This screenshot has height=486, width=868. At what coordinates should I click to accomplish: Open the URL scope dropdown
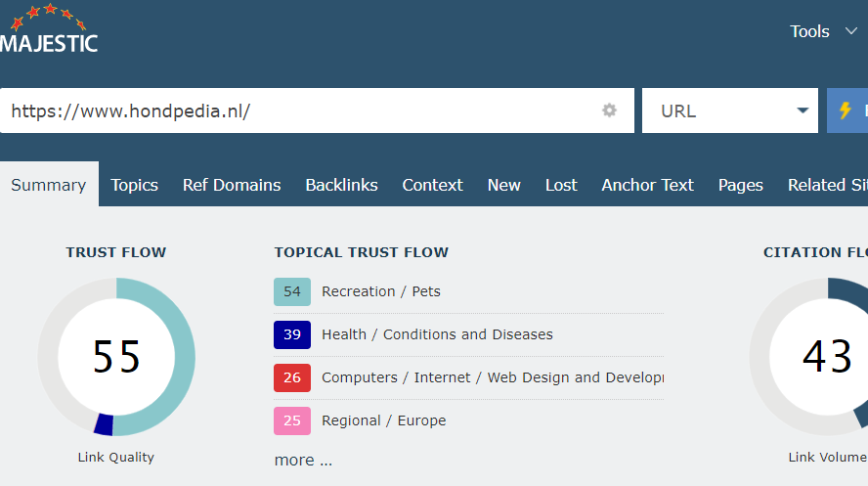point(729,110)
